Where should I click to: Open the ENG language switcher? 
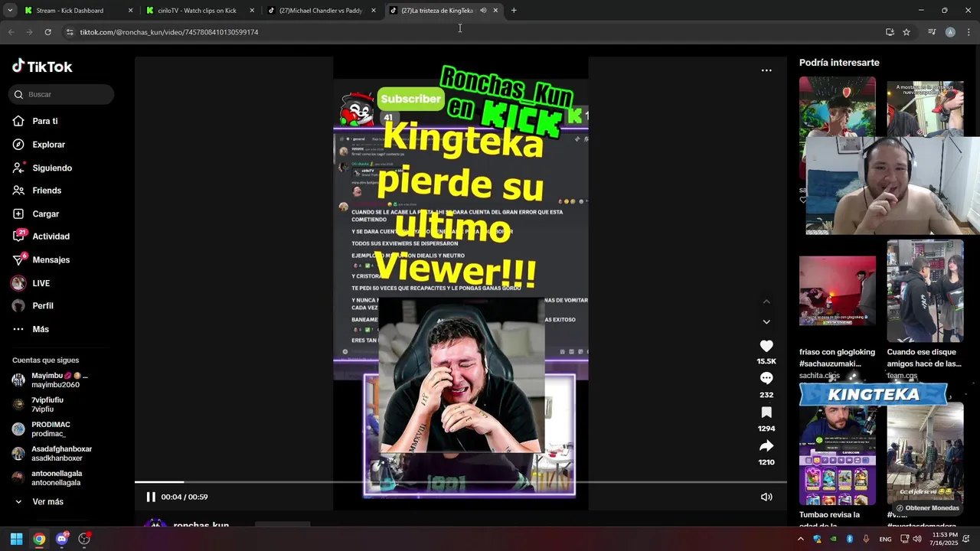click(x=885, y=539)
